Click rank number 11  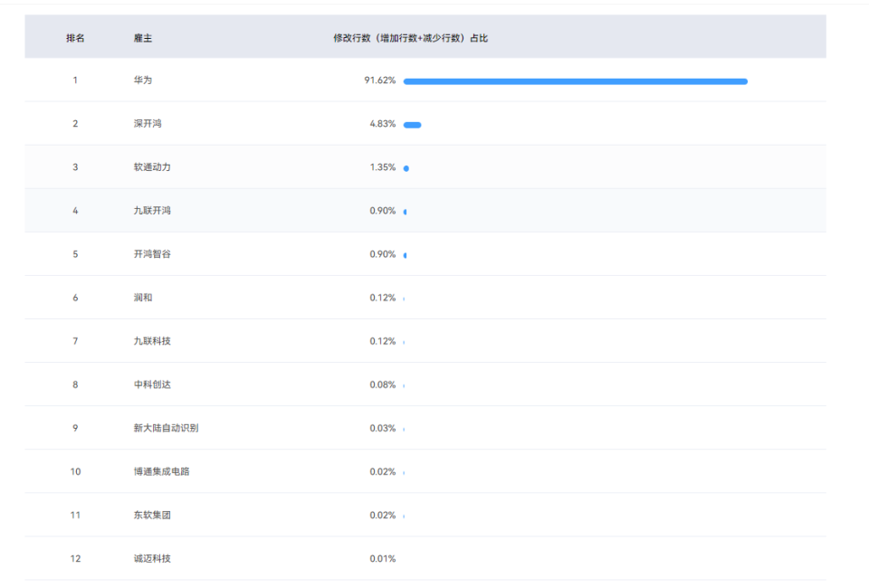pos(75,515)
